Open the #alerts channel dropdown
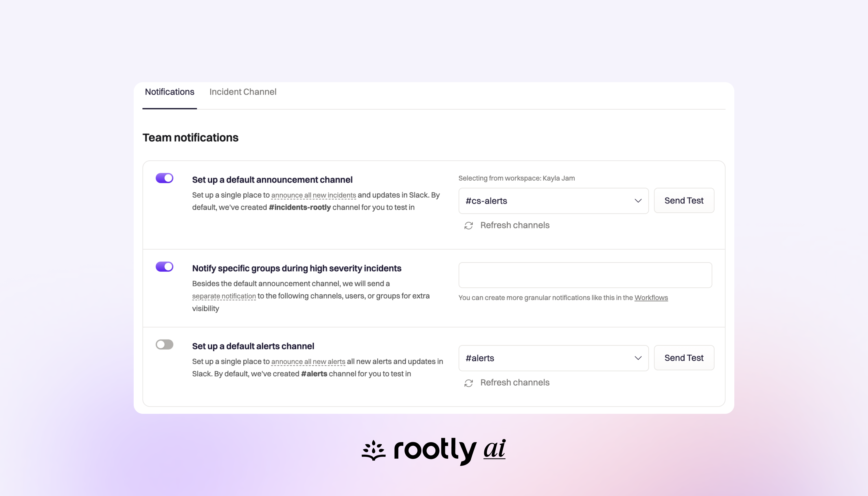Image resolution: width=868 pixels, height=496 pixels. 553,358
